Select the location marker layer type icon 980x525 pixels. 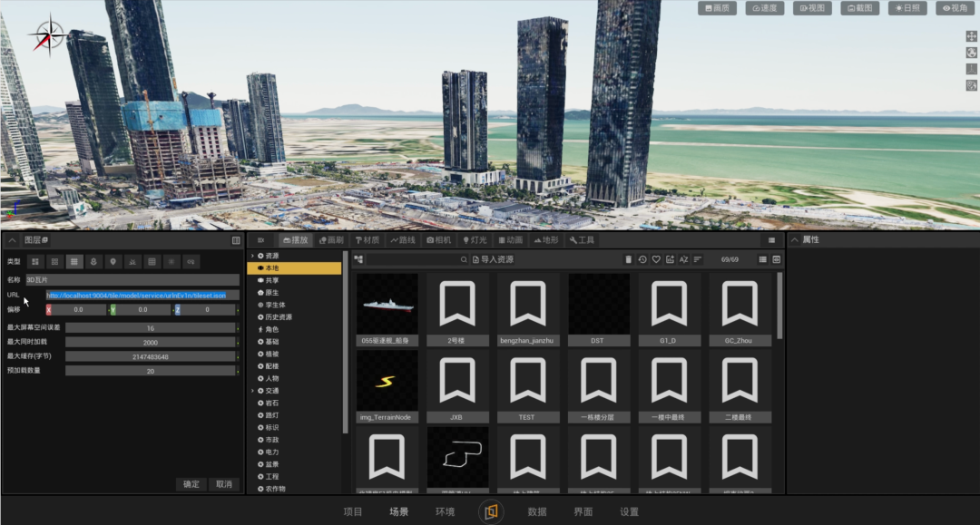pyautogui.click(x=113, y=261)
